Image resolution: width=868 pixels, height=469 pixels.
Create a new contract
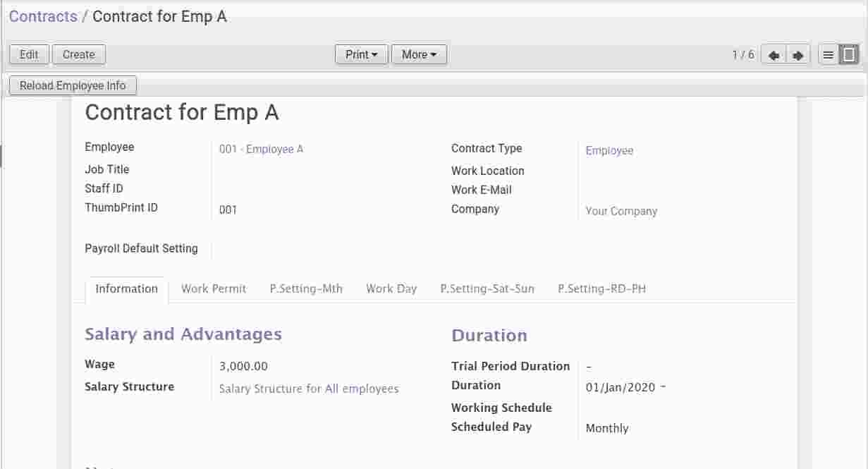pos(78,54)
